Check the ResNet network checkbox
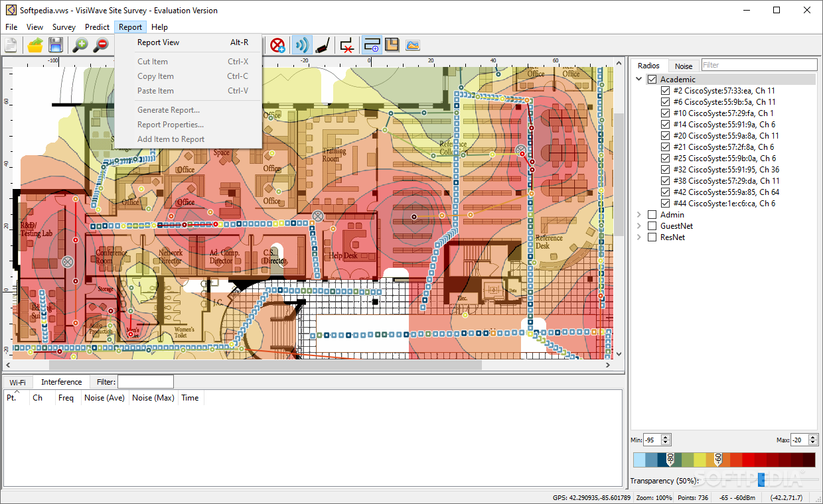The image size is (823, 504). 652,237
